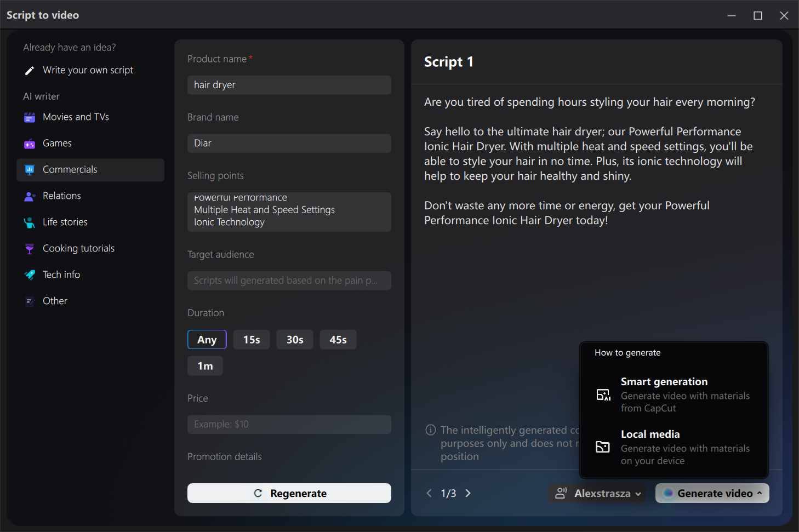Click the Regenerate button
The height and width of the screenshot is (532, 799).
point(289,493)
